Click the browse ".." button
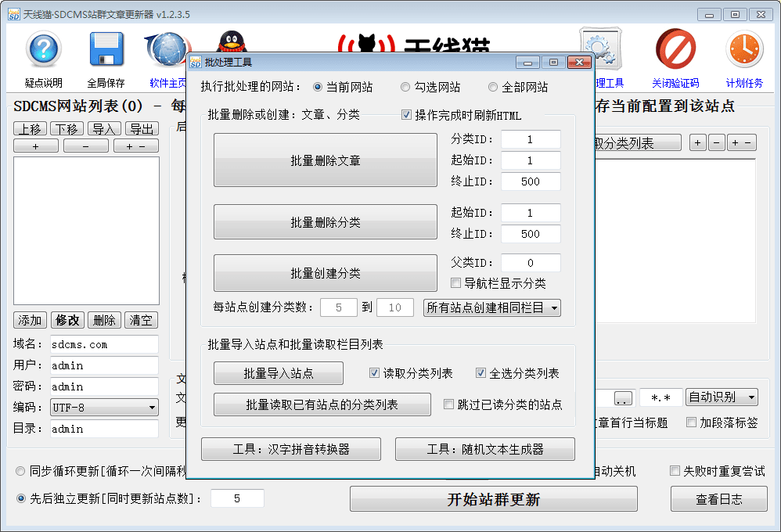The width and height of the screenshot is (781, 532). click(623, 398)
